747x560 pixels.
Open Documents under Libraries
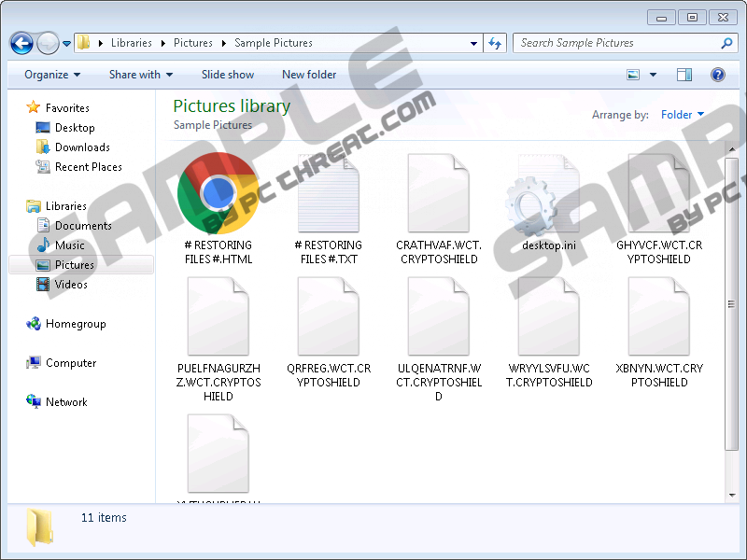(83, 226)
